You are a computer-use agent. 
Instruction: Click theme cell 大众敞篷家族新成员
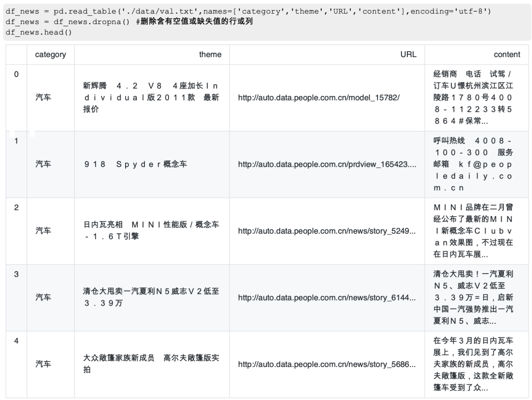[151, 364]
